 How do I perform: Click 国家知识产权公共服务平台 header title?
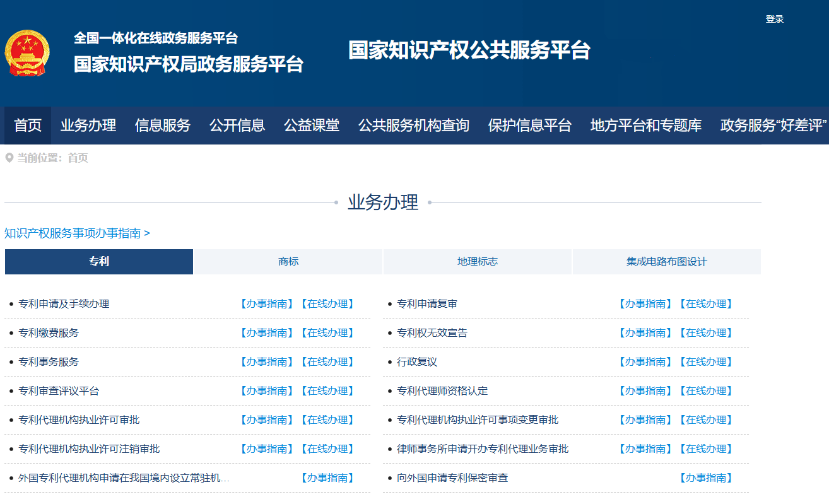pyautogui.click(x=469, y=50)
